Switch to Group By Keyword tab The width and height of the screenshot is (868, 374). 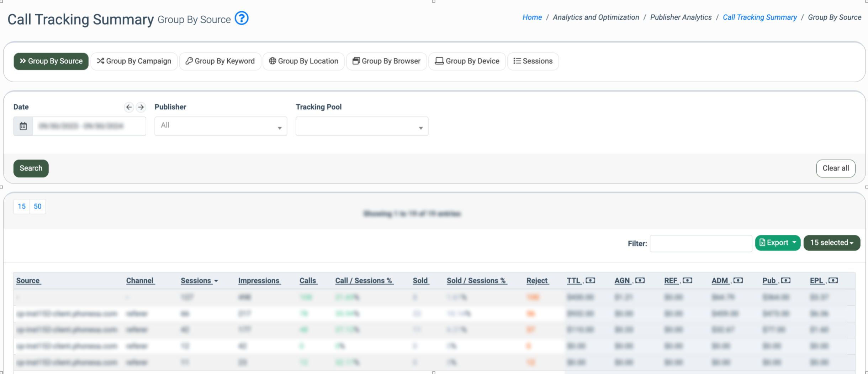(x=220, y=61)
